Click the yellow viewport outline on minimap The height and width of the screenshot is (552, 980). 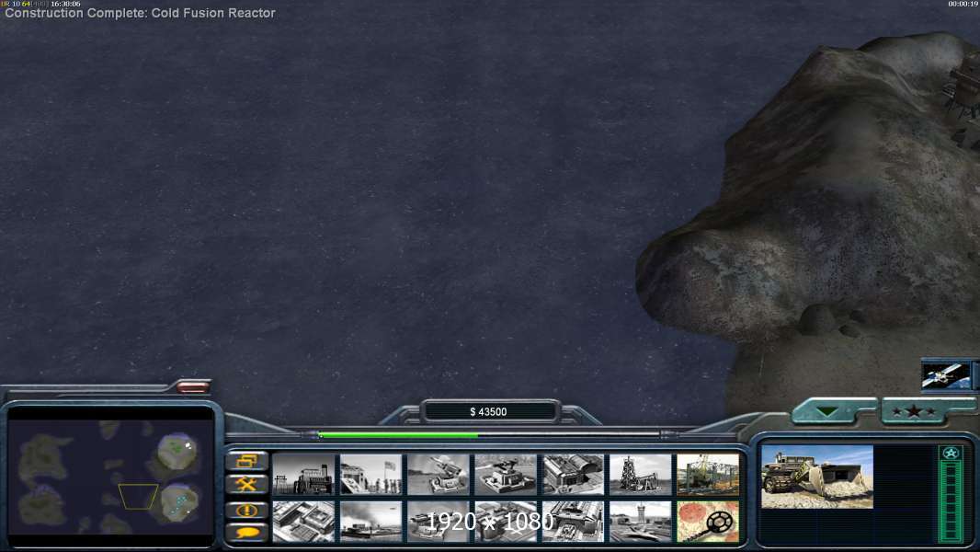pos(138,497)
